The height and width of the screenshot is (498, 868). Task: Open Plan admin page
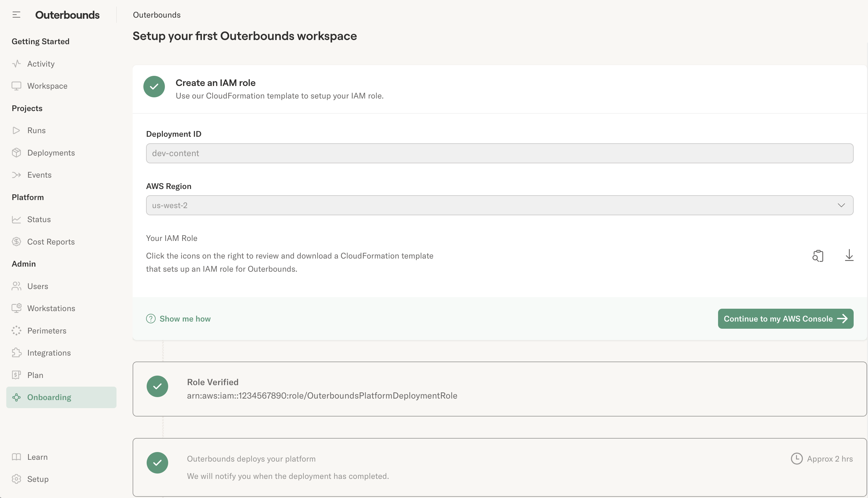pos(61,375)
